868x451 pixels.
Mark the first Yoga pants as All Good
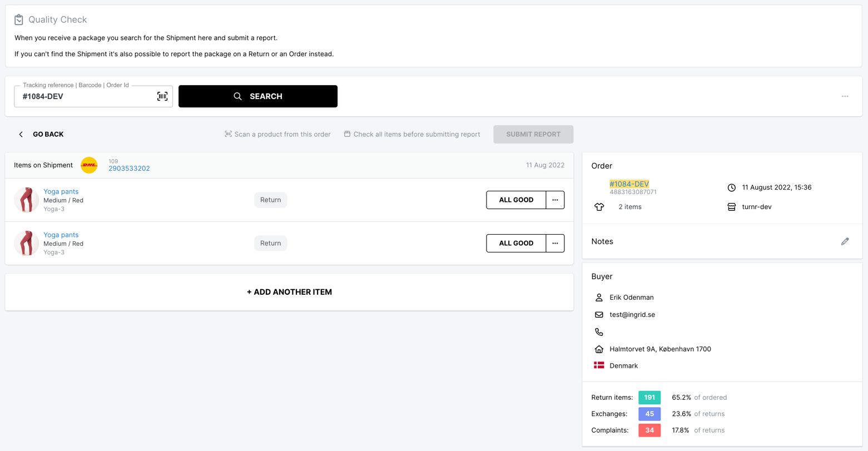(515, 200)
